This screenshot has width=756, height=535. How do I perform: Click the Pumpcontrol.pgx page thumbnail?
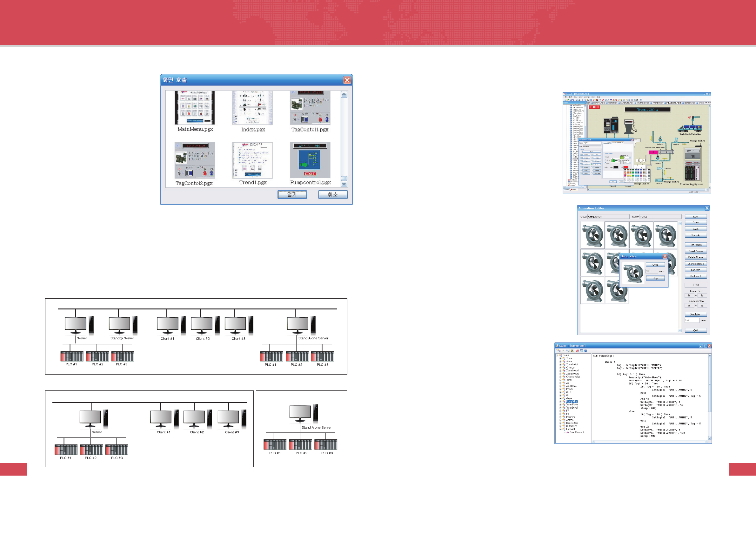(310, 160)
